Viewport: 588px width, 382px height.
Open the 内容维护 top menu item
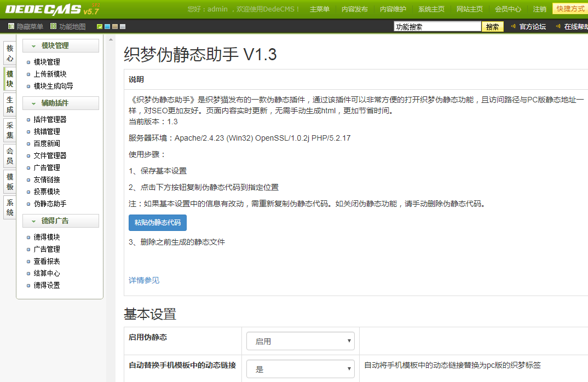point(393,9)
